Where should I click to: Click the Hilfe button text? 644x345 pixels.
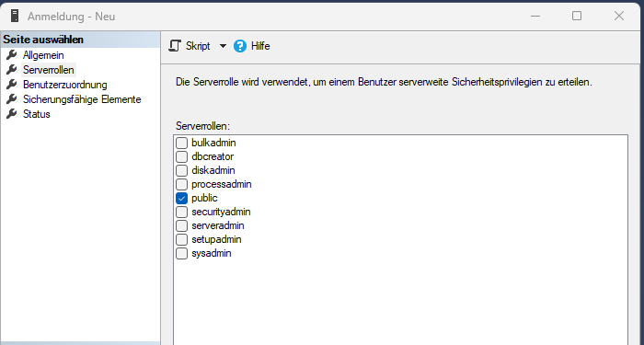click(x=260, y=46)
